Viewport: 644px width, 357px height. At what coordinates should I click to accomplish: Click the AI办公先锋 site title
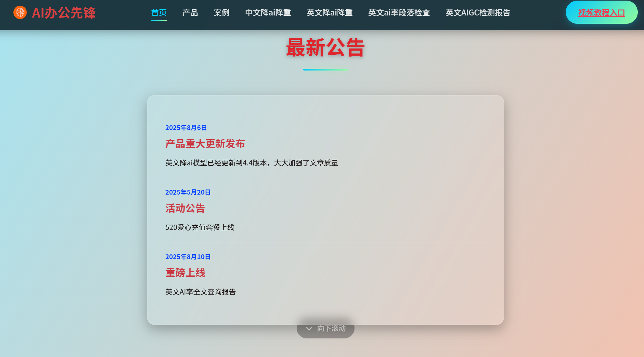(64, 13)
